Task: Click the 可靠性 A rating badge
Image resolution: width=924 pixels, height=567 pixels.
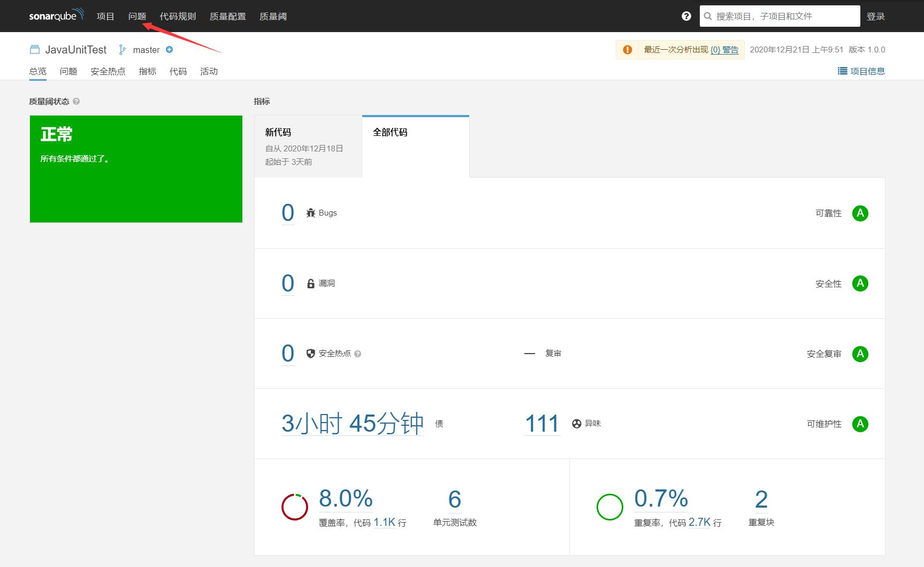Action: coord(860,213)
